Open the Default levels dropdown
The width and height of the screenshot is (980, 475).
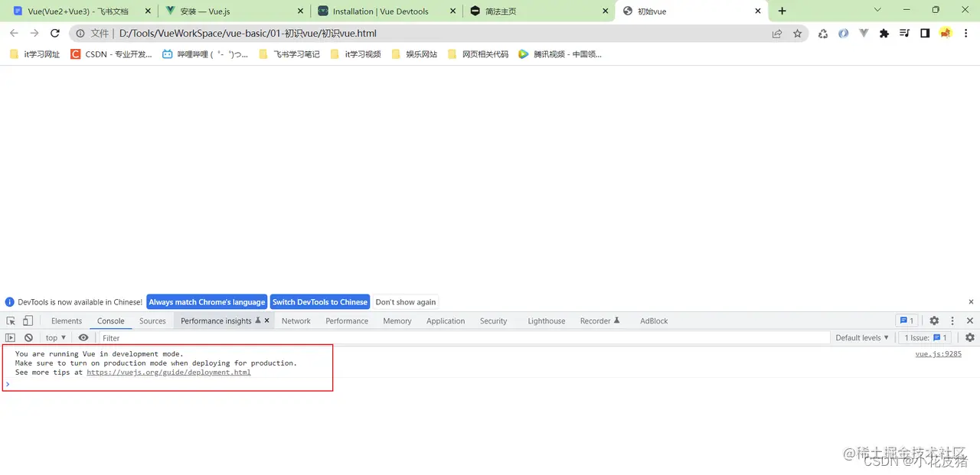861,337
